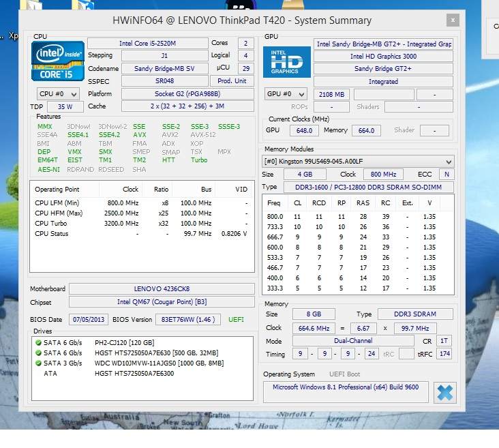Viewport: 499px width, 448px height.
Task: Click the CR 1T value field
Action: point(444,341)
